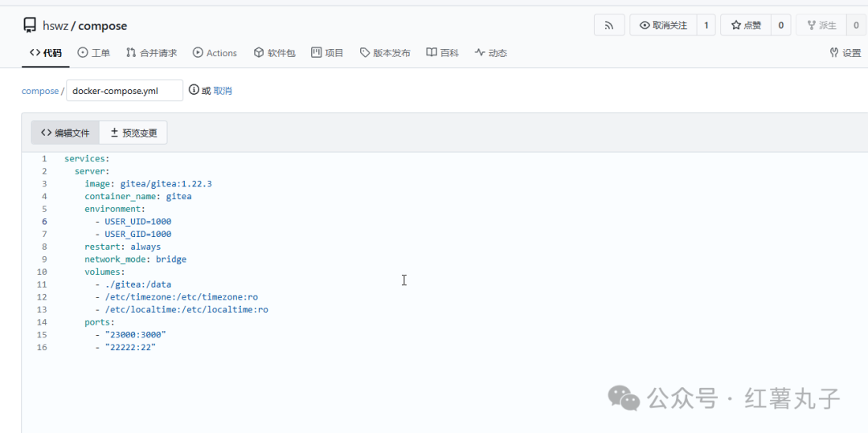This screenshot has width=868, height=433.
Task: Click the container_name: gitea line
Action: click(x=138, y=196)
